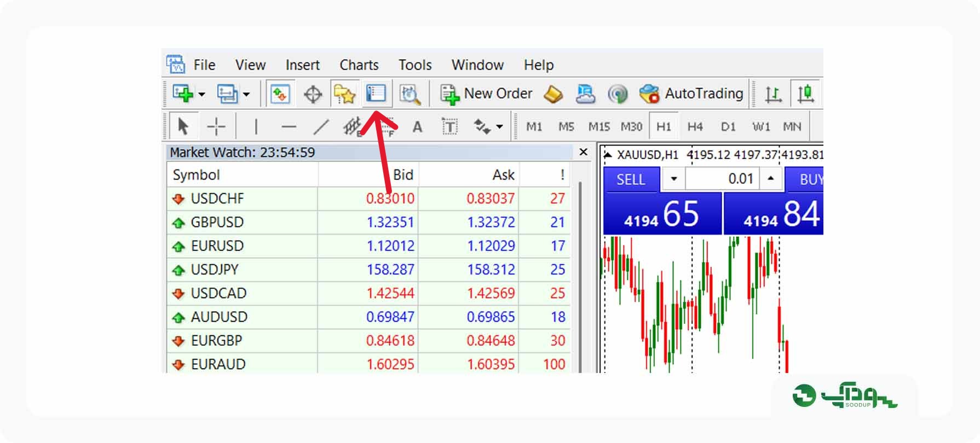Select the Equidistant Channel tool

(353, 127)
